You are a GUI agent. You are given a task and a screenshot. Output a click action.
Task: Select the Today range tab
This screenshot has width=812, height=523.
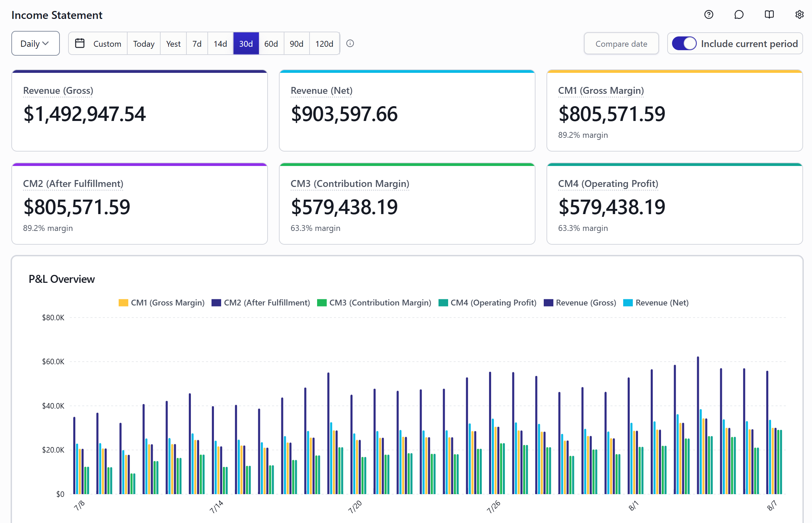coord(144,43)
